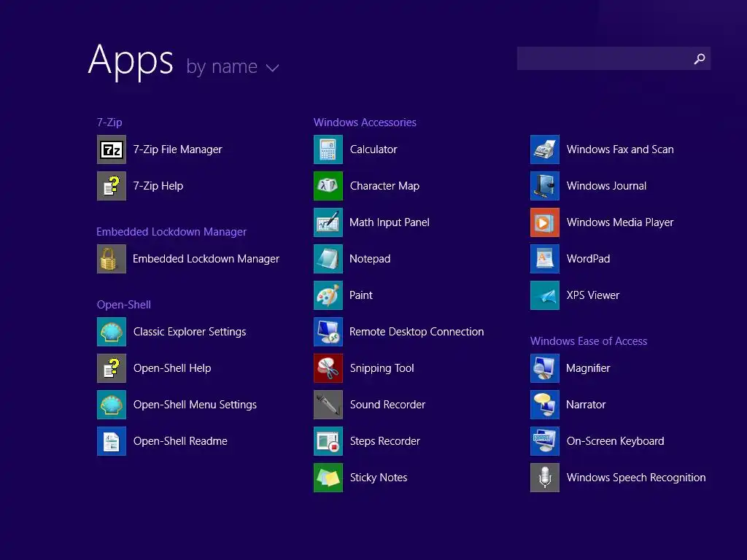This screenshot has width=747, height=560.
Task: Click the 'Open-Shell Readme' label
Action: click(180, 441)
